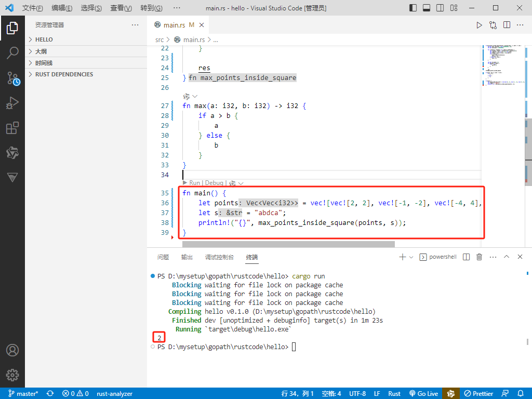Open the Manage gear icon
Screen dimensions: 532x399
[x=12, y=375]
